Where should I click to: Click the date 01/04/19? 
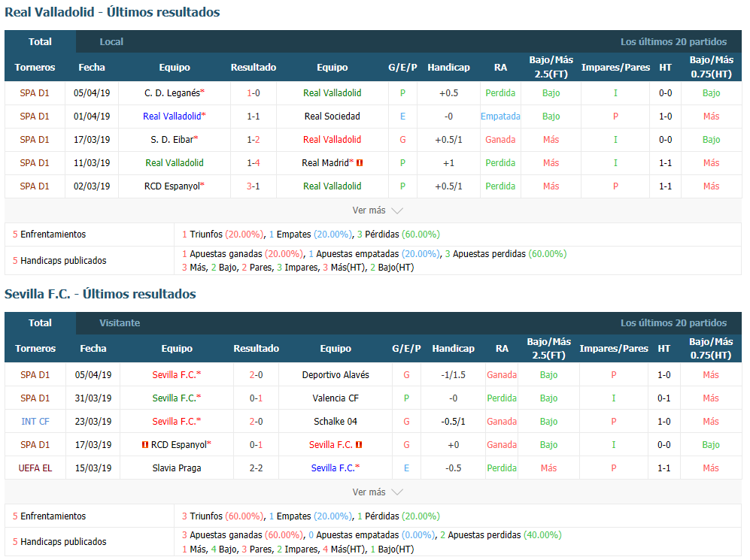pos(92,116)
